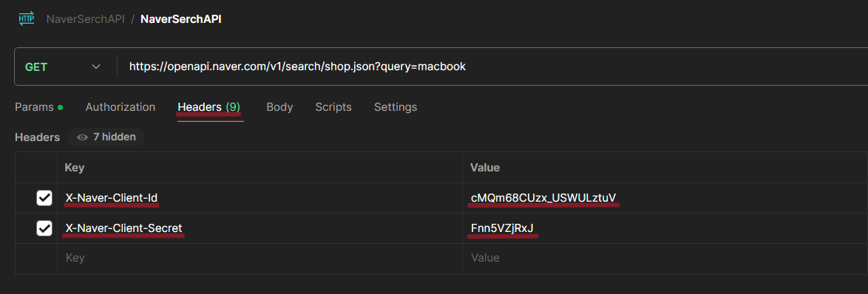Open the NaverSerchAPI collection breadcrumb
Screen dimensions: 868x294
click(85, 18)
